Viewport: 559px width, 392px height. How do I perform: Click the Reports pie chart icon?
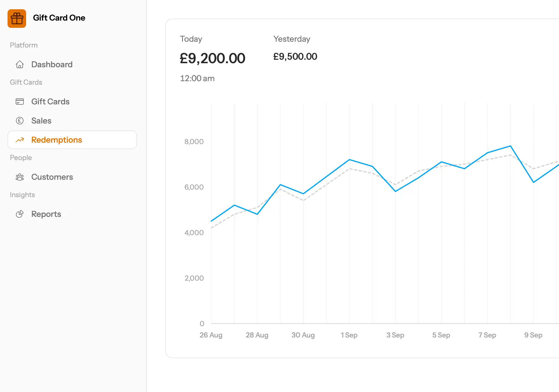[x=20, y=214]
